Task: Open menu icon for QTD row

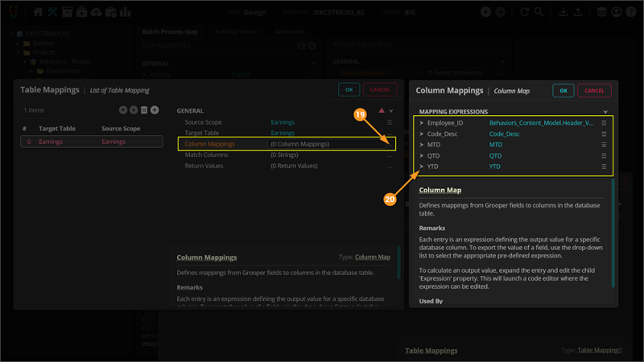Action: tap(604, 155)
